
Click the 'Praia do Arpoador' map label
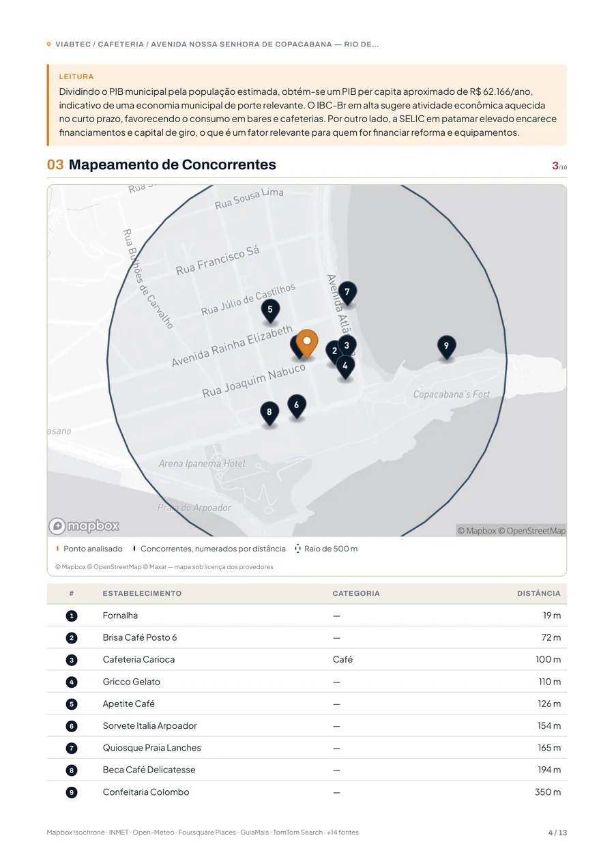click(x=194, y=508)
